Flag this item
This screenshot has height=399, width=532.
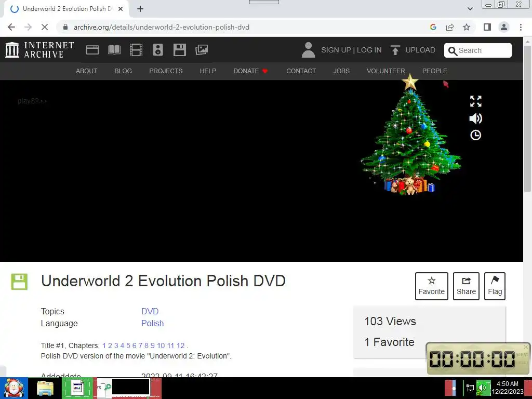tap(495, 286)
